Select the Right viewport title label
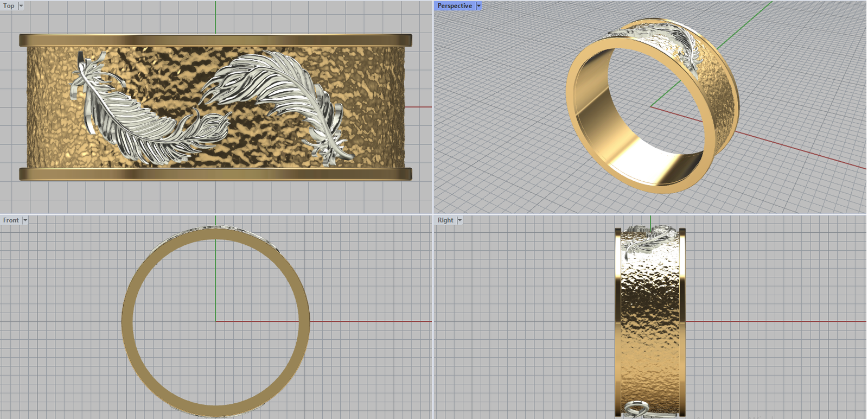Screen dimensions: 868x419 pyautogui.click(x=445, y=220)
